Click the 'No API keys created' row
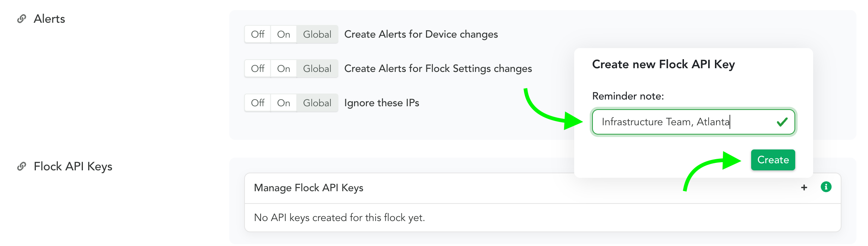This screenshot has width=868, height=246. coord(542,218)
